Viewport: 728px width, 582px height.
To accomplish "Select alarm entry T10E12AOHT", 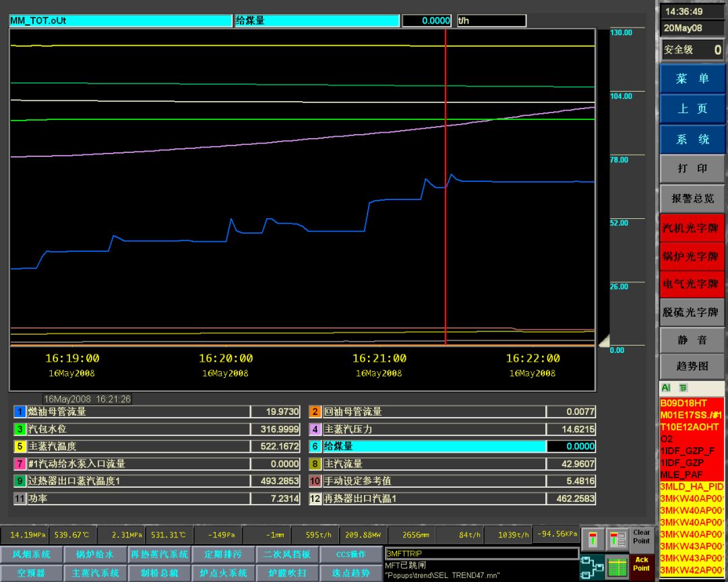I will tap(689, 427).
